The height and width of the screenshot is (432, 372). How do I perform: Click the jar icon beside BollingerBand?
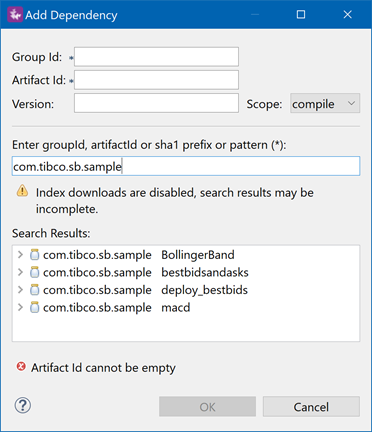coord(34,255)
